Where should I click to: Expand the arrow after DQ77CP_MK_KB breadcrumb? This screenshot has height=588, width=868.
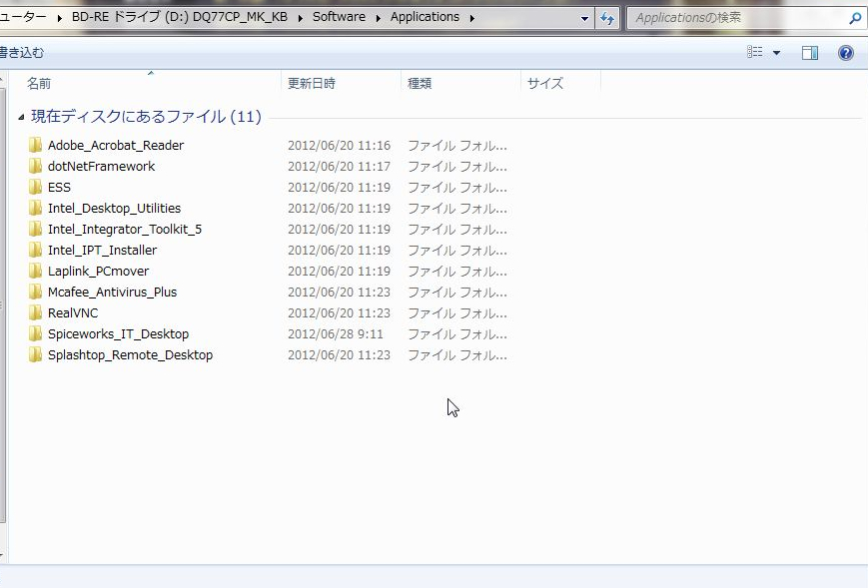click(300, 18)
